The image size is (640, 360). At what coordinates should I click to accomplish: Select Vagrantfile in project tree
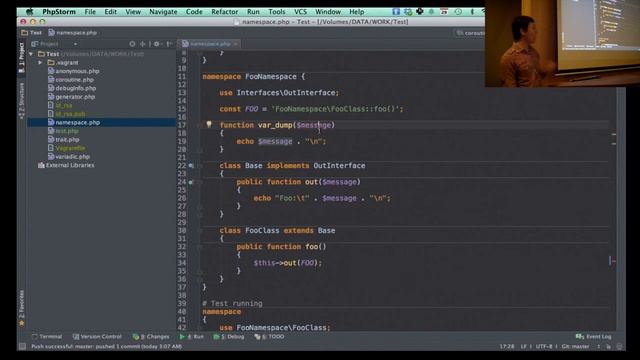coord(67,148)
